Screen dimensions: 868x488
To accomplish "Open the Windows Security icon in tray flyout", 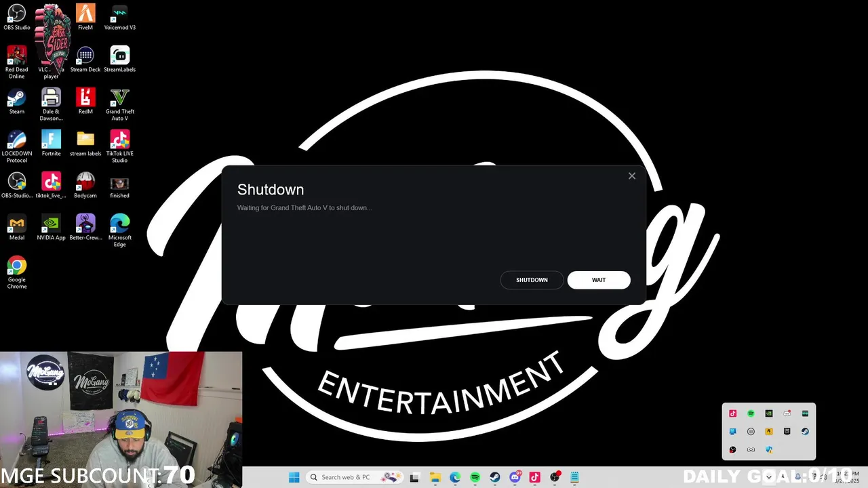I will (x=769, y=449).
